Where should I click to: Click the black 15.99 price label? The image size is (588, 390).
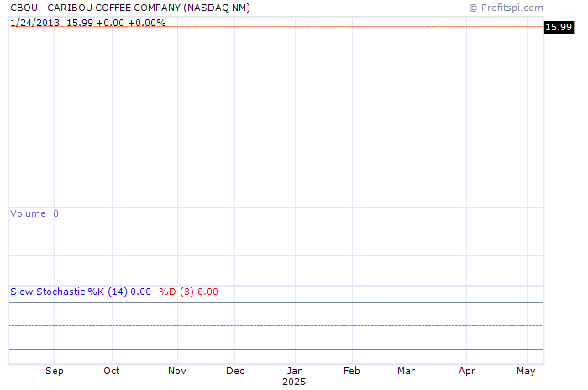click(x=559, y=27)
